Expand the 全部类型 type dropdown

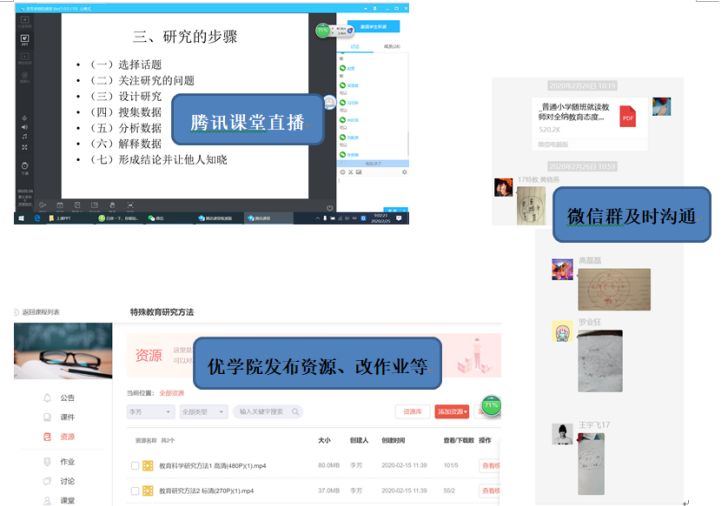point(203,411)
